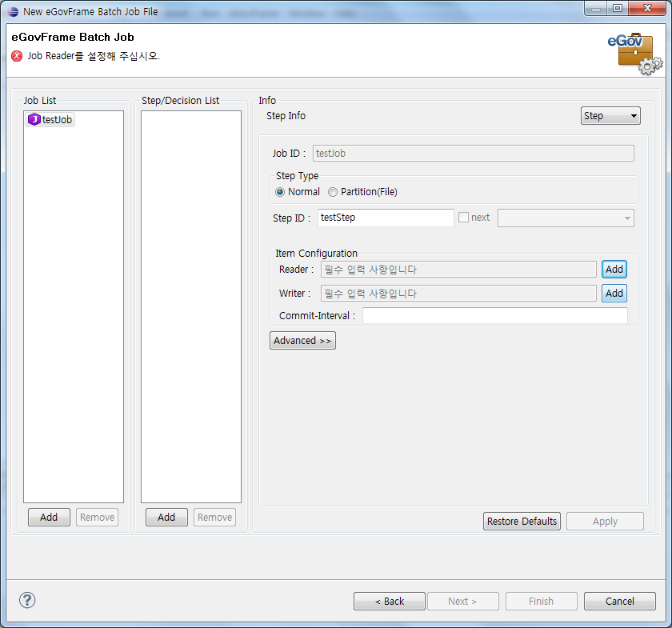
Task: Click the Job ID field
Action: [473, 153]
